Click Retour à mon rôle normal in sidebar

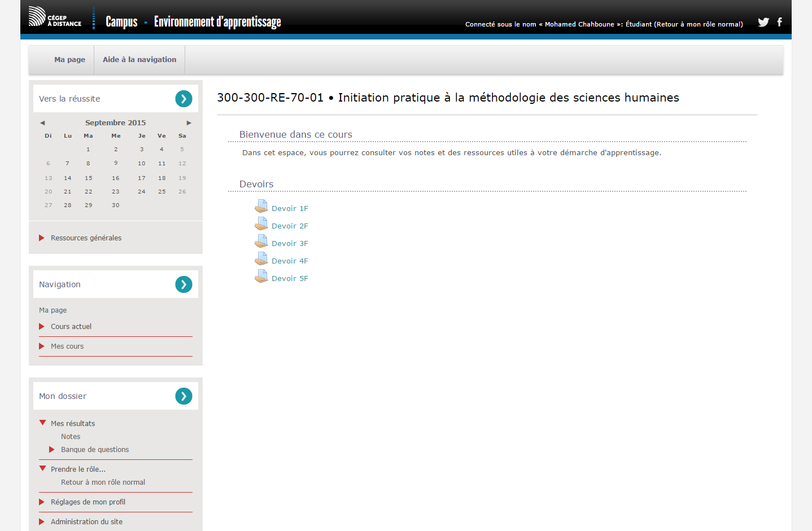click(x=103, y=482)
